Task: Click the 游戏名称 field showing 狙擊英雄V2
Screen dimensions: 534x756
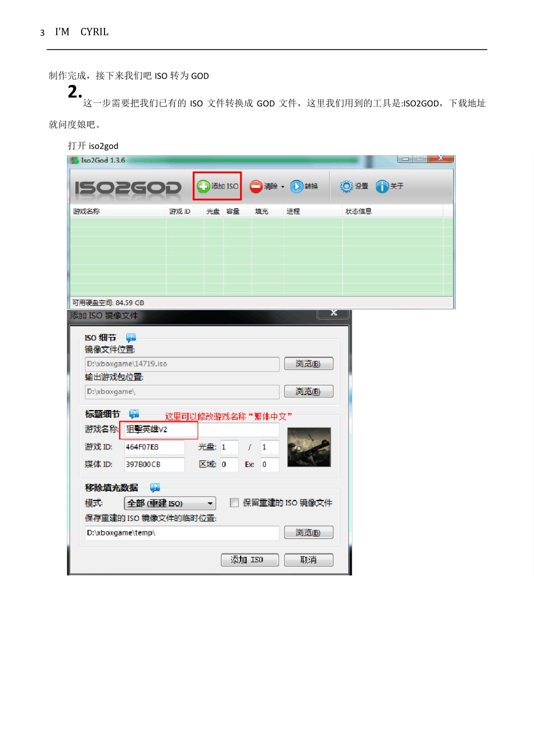Action: [x=202, y=430]
